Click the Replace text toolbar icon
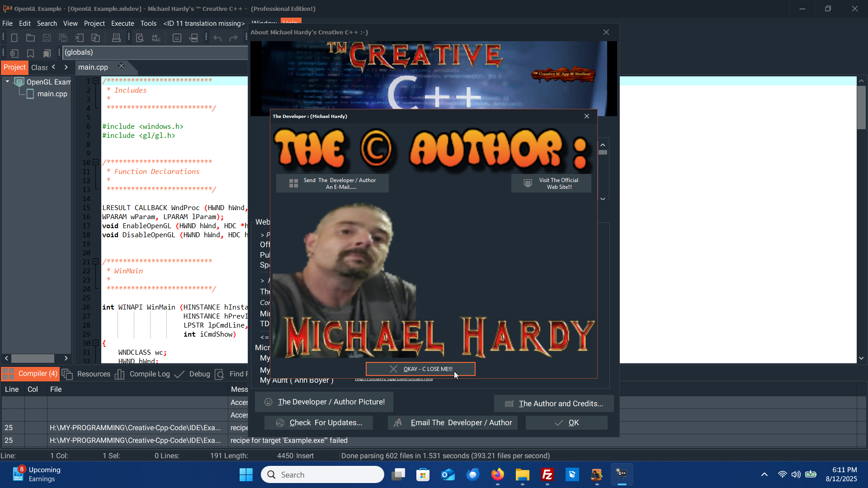This screenshot has height=488, width=868. pos(156,38)
